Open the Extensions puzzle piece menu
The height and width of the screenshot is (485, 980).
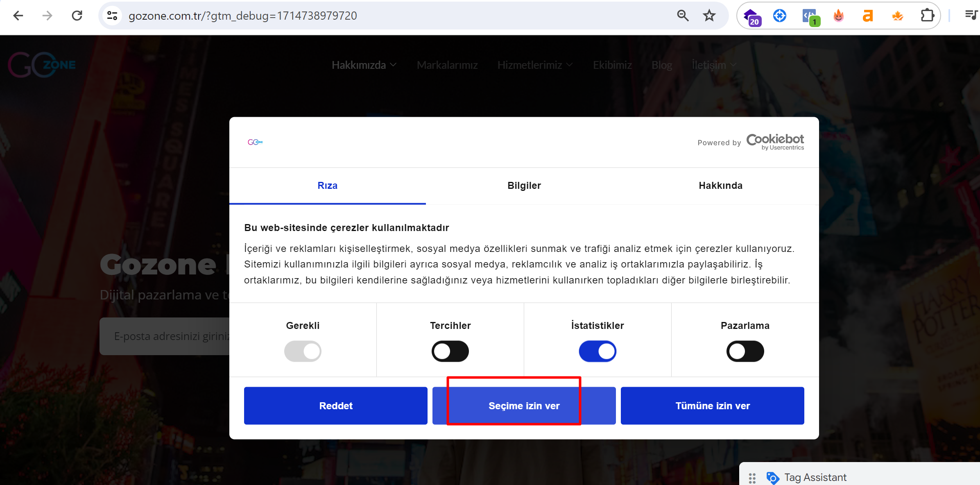coord(927,16)
